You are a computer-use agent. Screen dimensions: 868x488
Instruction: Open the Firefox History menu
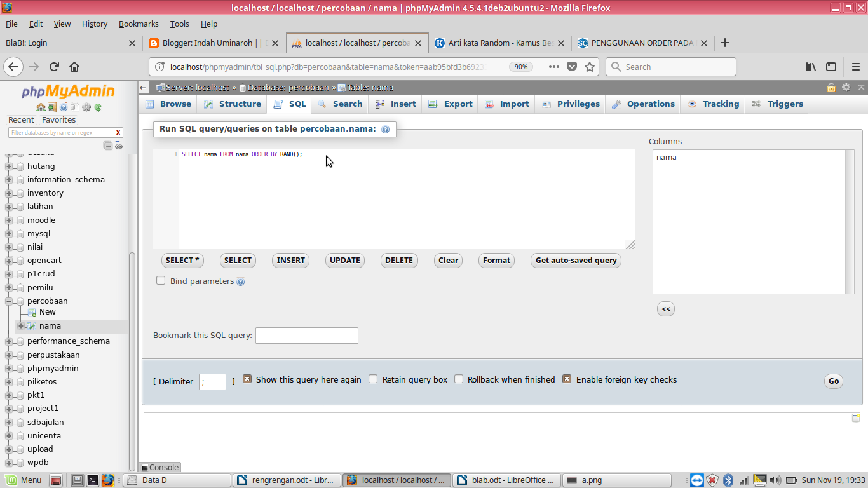tap(94, 24)
